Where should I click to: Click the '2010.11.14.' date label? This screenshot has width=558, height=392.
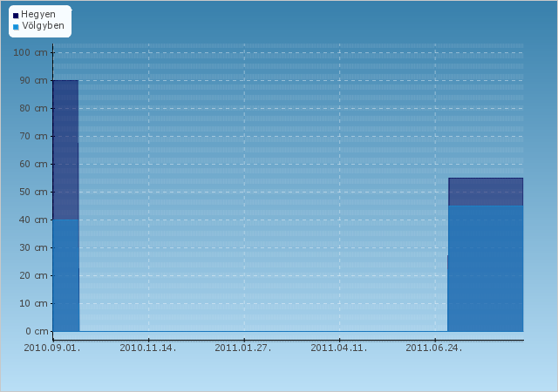[148, 348]
